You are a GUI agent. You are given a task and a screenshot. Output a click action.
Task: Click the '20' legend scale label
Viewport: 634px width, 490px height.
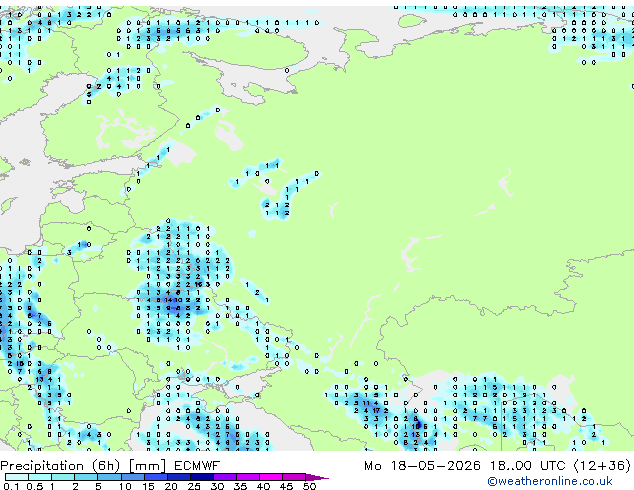click(x=171, y=486)
